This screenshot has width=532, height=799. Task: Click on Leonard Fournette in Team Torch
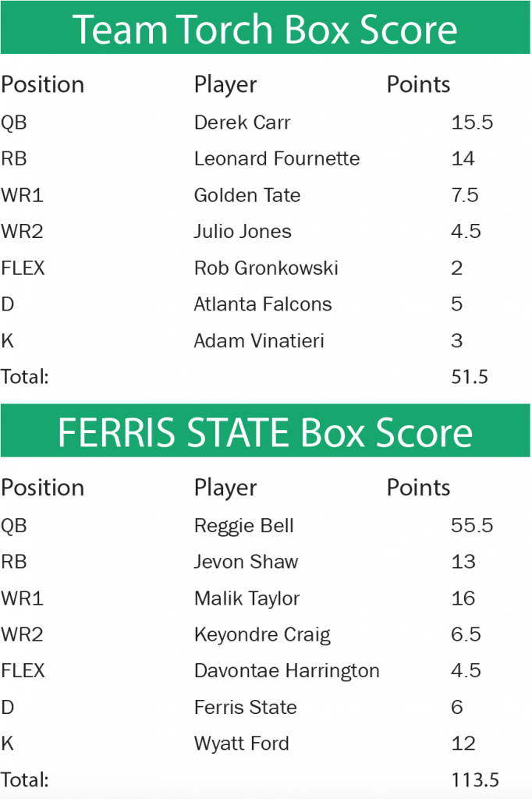(276, 159)
